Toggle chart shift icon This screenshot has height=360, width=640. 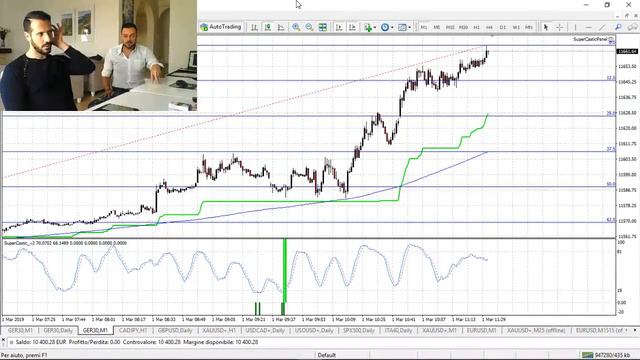point(352,27)
